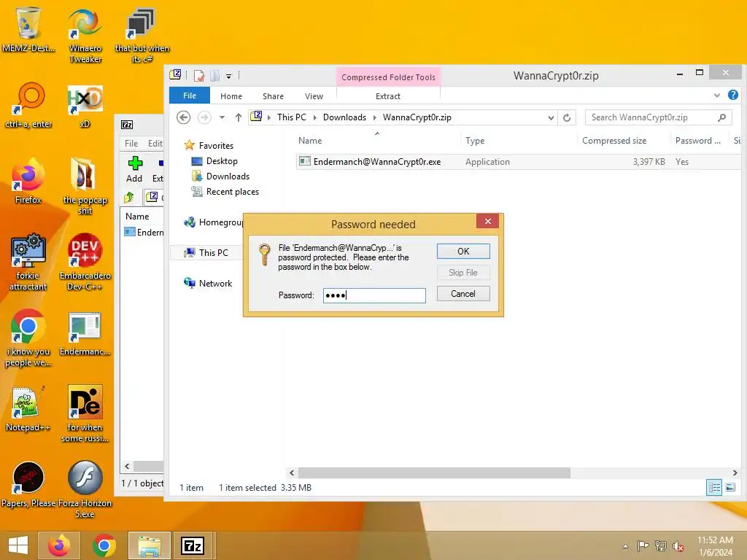The width and height of the screenshot is (747, 560).
Task: Sort by Name column header
Action: pyautogui.click(x=309, y=141)
